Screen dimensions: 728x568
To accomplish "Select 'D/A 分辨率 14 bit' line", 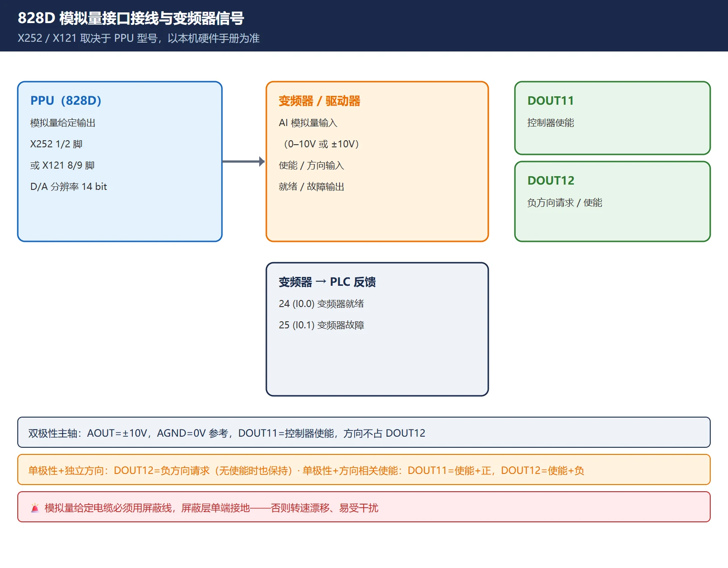I will (x=69, y=187).
